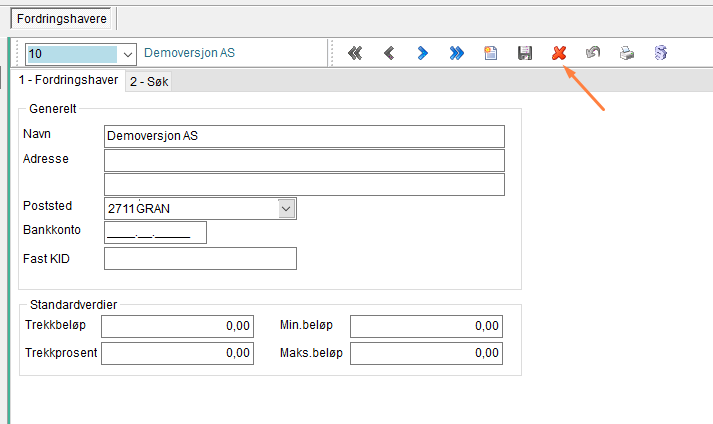Viewport: 713px width, 424px height.
Task: Delete record with red X icon
Action: tap(559, 53)
